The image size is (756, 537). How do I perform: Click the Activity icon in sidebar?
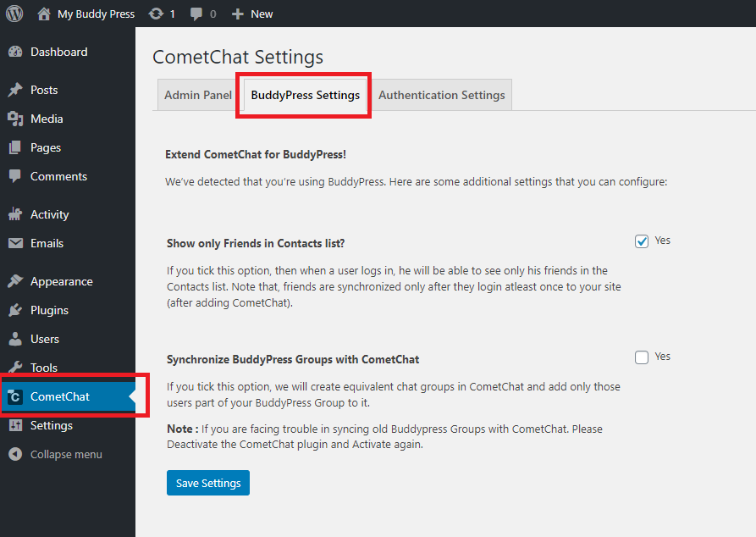coord(15,214)
